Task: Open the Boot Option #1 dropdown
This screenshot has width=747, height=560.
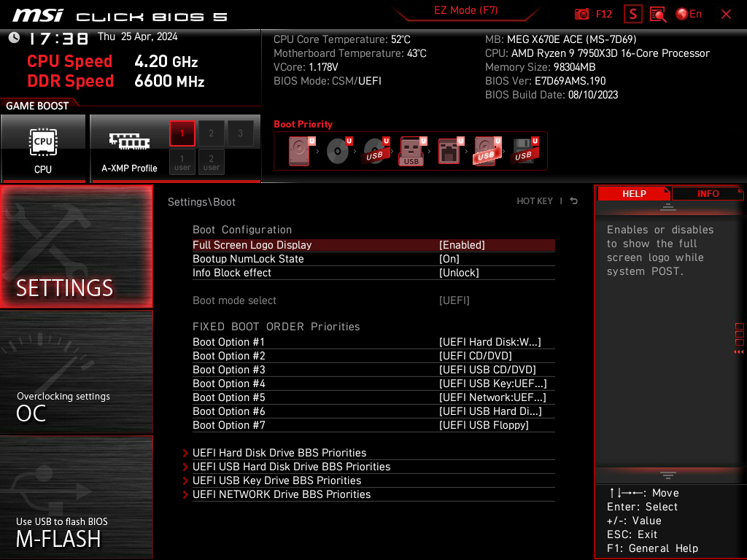Action: tap(373, 342)
